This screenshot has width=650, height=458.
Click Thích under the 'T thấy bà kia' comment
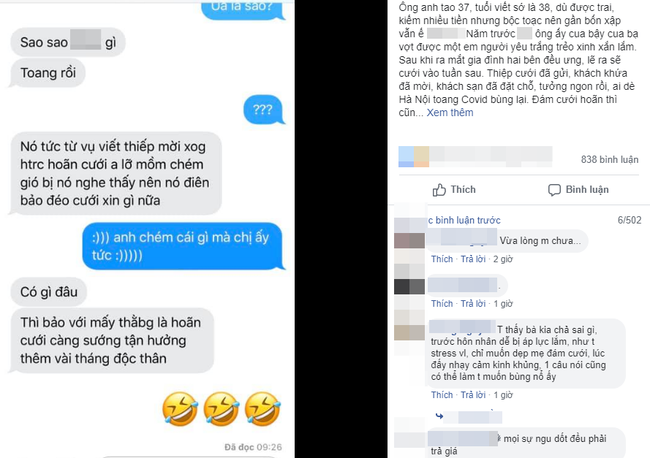point(442,395)
